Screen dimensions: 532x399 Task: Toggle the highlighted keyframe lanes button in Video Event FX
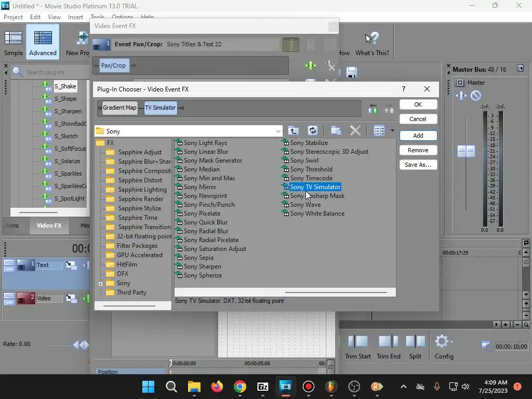coord(291,45)
